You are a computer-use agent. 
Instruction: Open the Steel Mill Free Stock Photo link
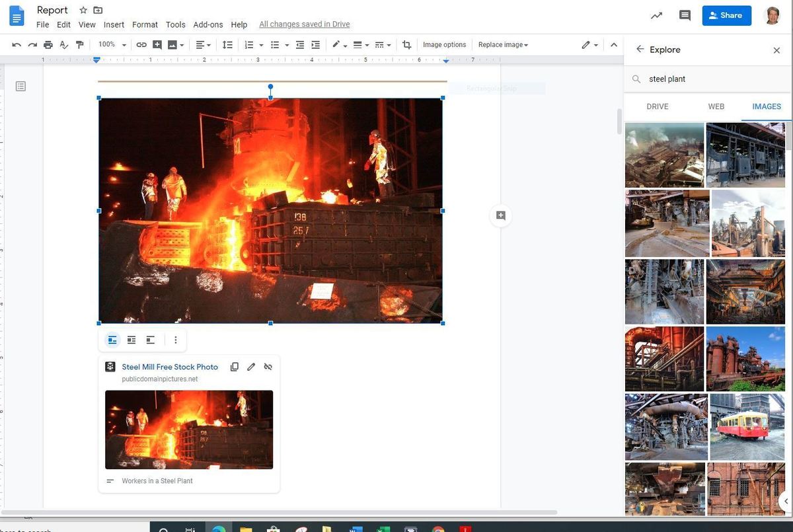[170, 367]
